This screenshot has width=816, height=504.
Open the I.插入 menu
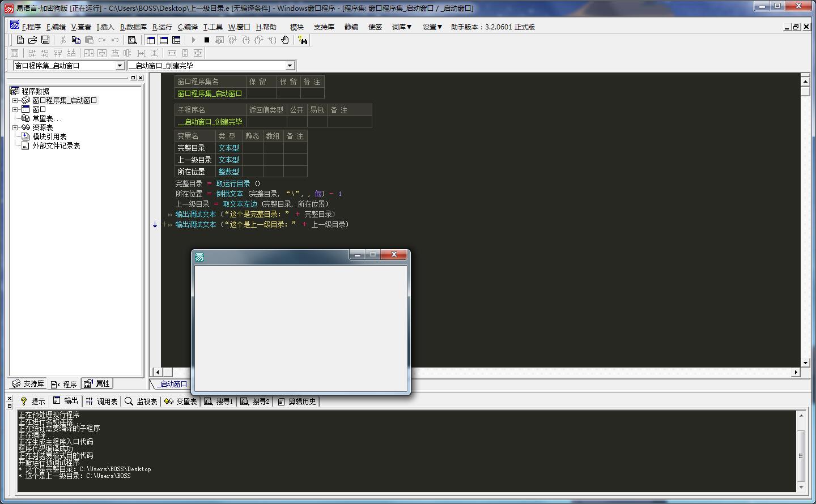pyautogui.click(x=105, y=27)
